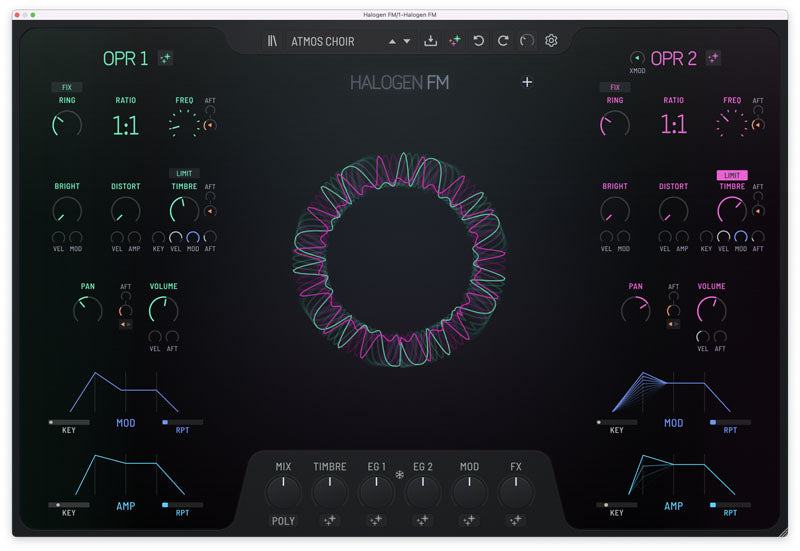Screen dimensions: 800x551
Task: Click the OPR 2 AMP envelope graph
Action: click(682, 474)
